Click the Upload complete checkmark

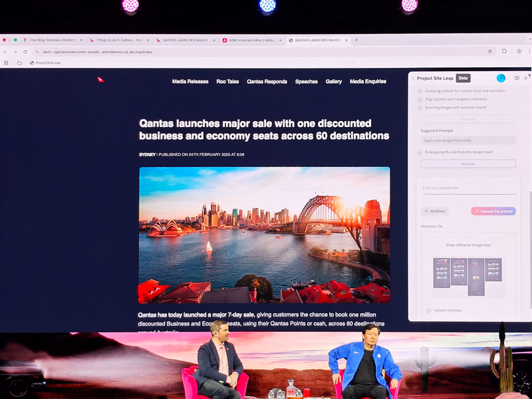point(428,311)
